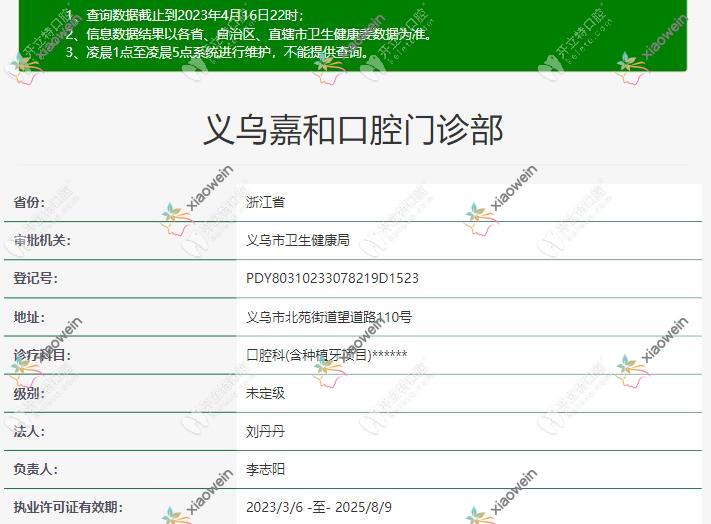Click the 诊疗科目 label
This screenshot has width=711, height=524.
(x=42, y=355)
